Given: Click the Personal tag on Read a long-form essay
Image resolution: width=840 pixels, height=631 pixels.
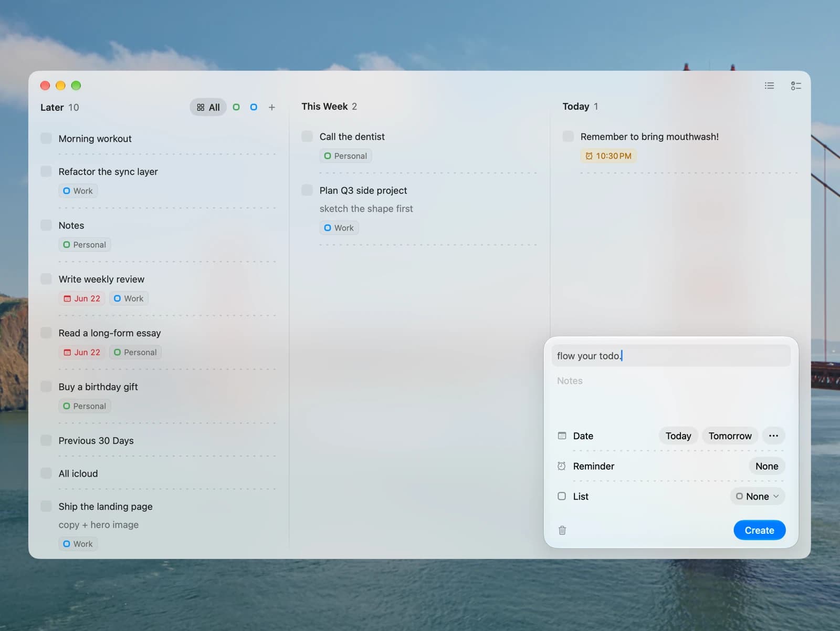Looking at the screenshot, I should (x=135, y=353).
